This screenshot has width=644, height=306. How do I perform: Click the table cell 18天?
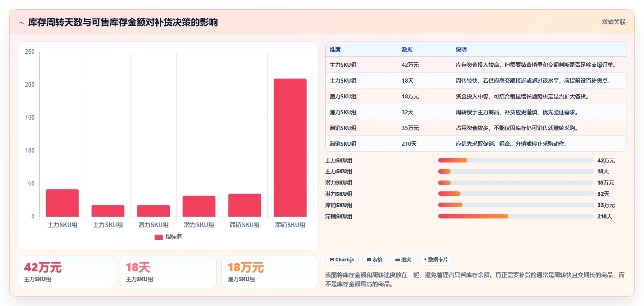[x=407, y=81]
